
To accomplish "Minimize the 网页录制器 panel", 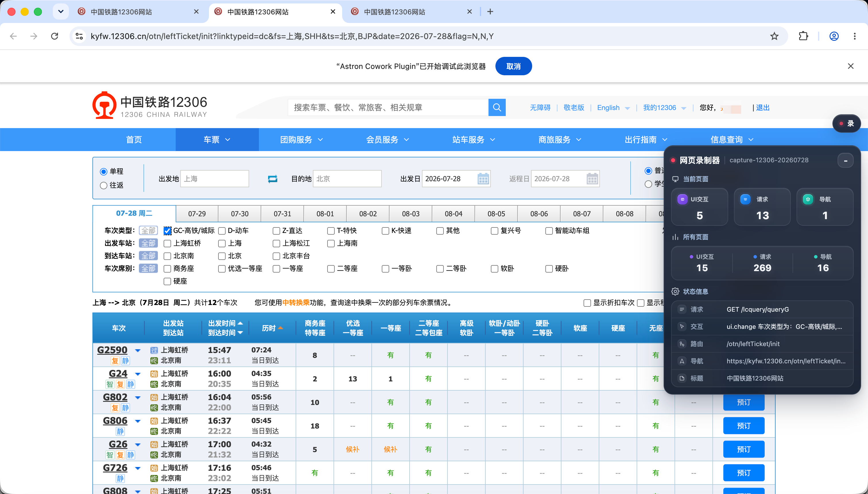I will click(x=845, y=161).
